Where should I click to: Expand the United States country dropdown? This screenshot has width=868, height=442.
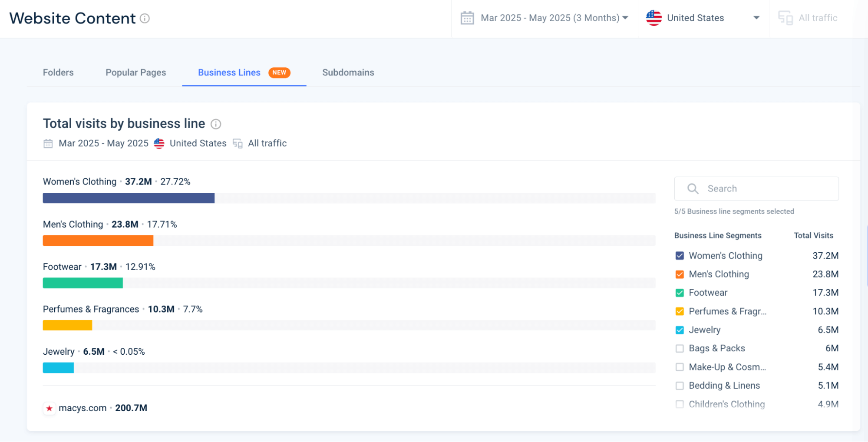point(756,18)
